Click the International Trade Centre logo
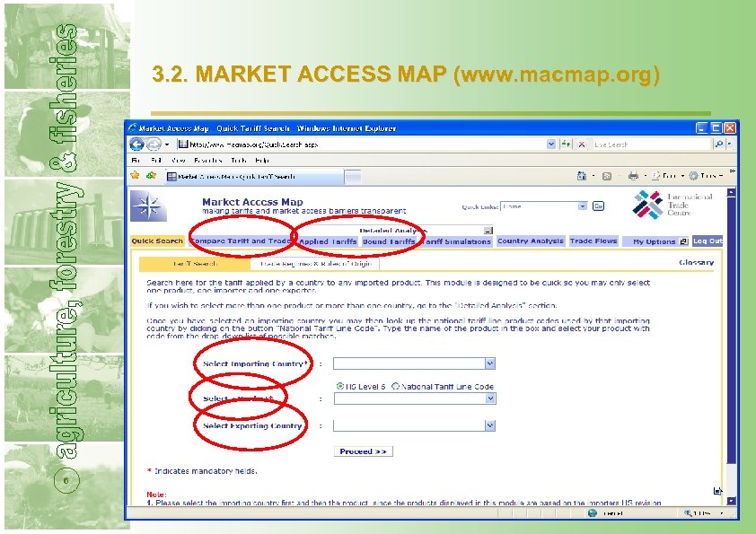 click(x=650, y=205)
